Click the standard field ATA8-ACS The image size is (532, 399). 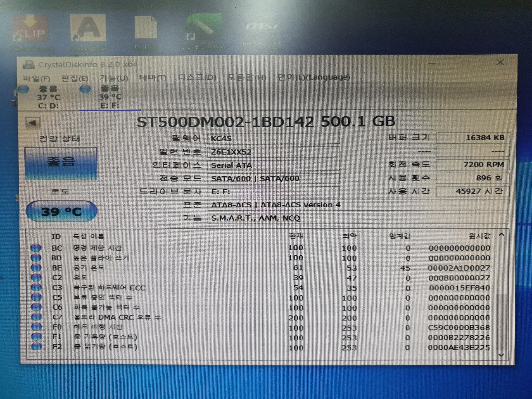358,205
